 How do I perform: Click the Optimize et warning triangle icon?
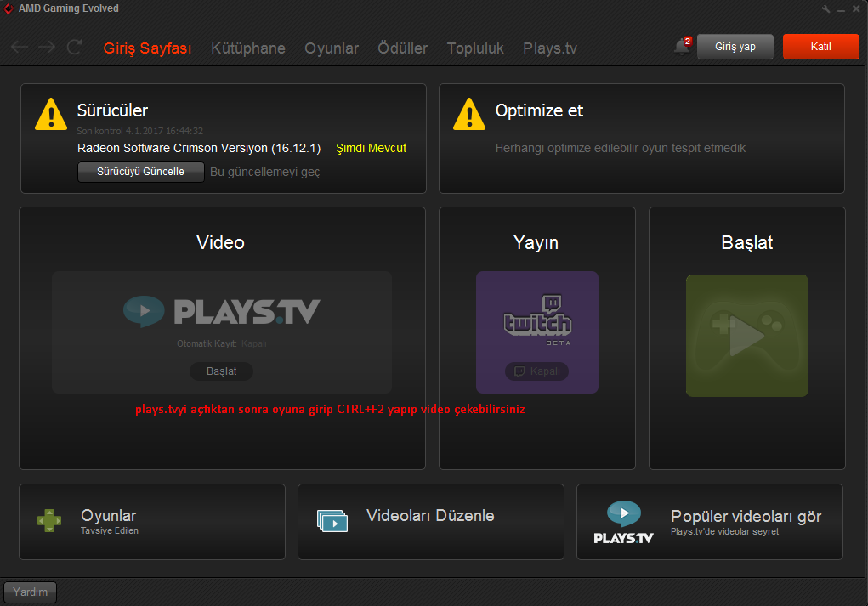(469, 114)
